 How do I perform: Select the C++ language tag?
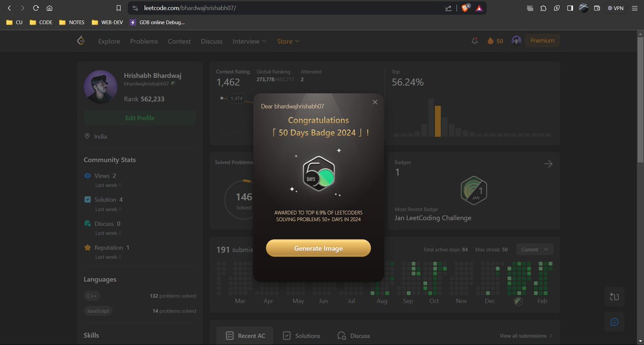[x=92, y=296]
